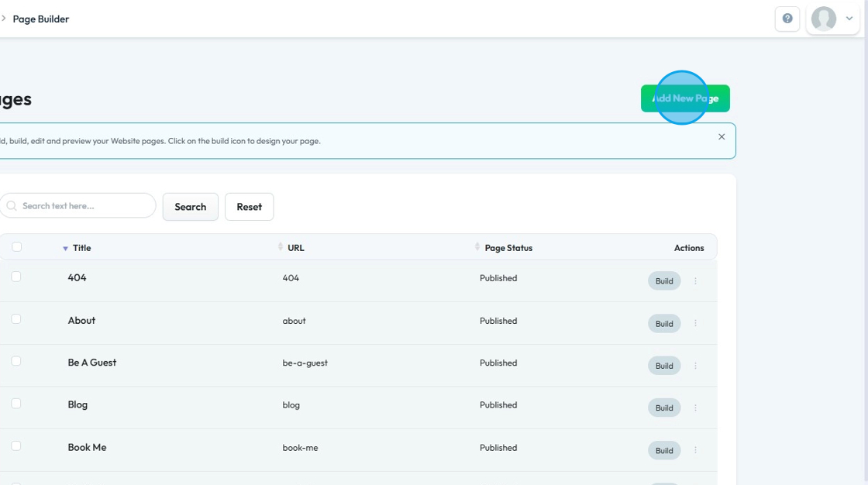Screen dimensions: 868x485
Task: Click Build for the About page
Action: [664, 323]
